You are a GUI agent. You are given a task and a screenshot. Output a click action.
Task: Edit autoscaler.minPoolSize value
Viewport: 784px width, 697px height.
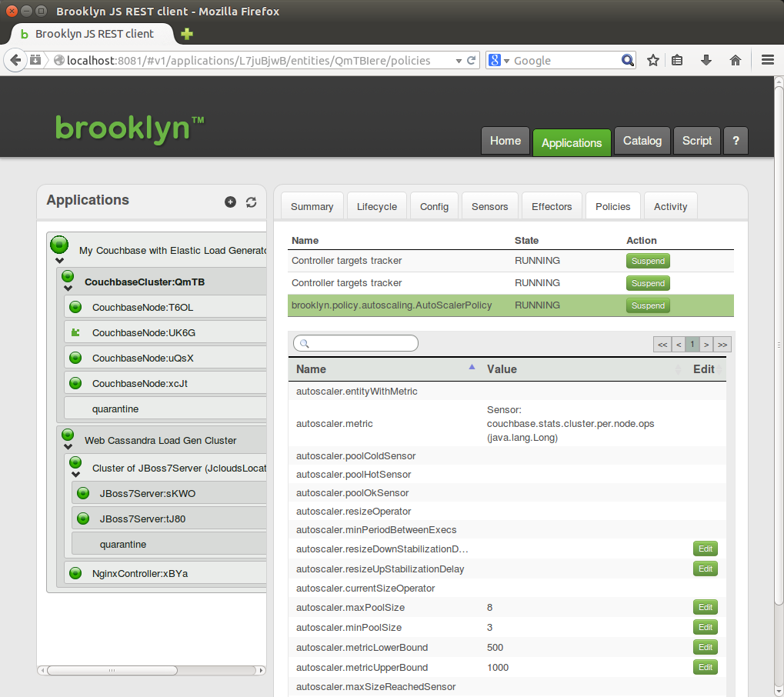pyautogui.click(x=706, y=627)
